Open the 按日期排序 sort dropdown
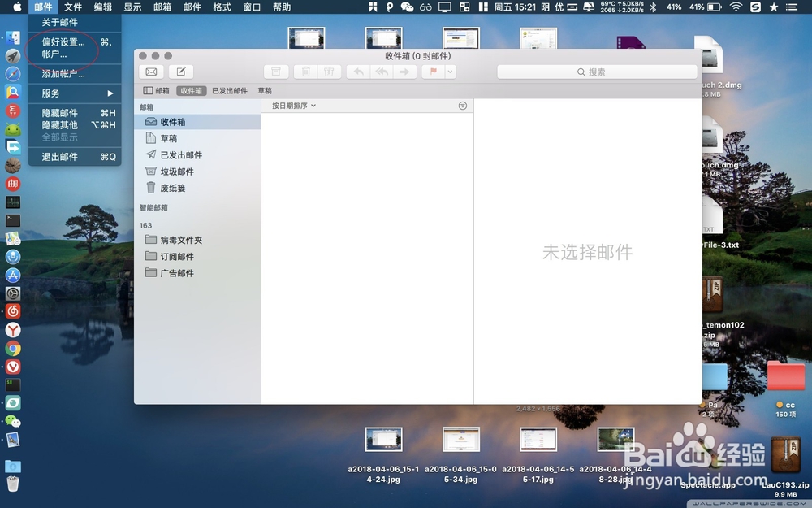 [294, 106]
